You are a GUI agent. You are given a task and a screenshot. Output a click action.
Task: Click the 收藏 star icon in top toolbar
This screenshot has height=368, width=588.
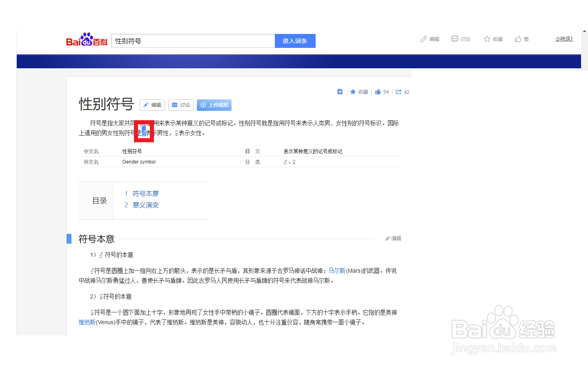[492, 39]
